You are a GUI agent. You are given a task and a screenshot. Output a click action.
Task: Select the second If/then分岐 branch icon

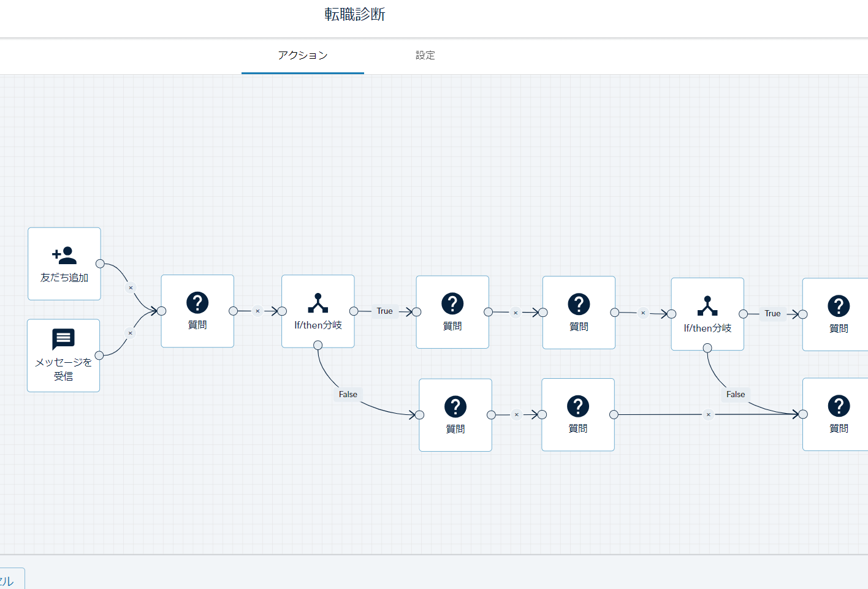(x=707, y=306)
